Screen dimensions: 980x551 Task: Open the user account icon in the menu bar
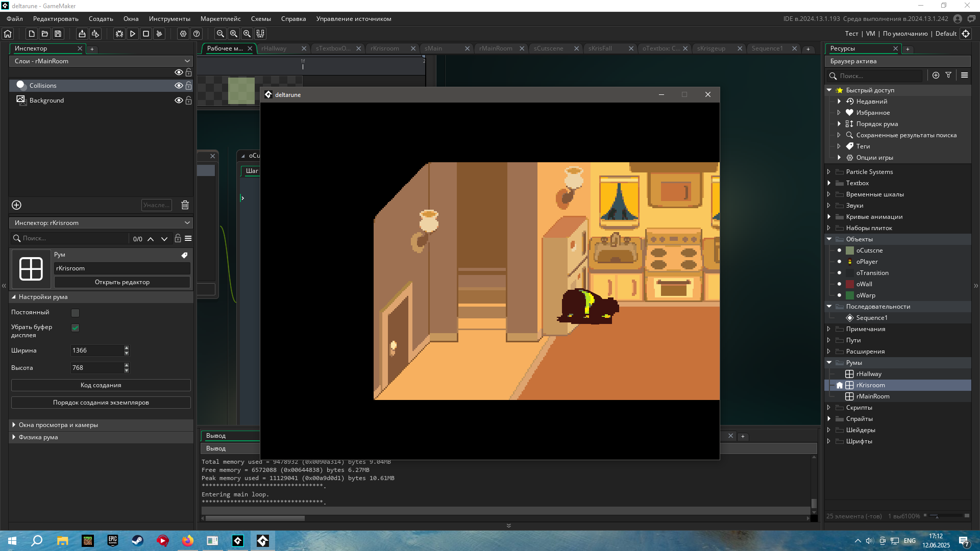958,19
